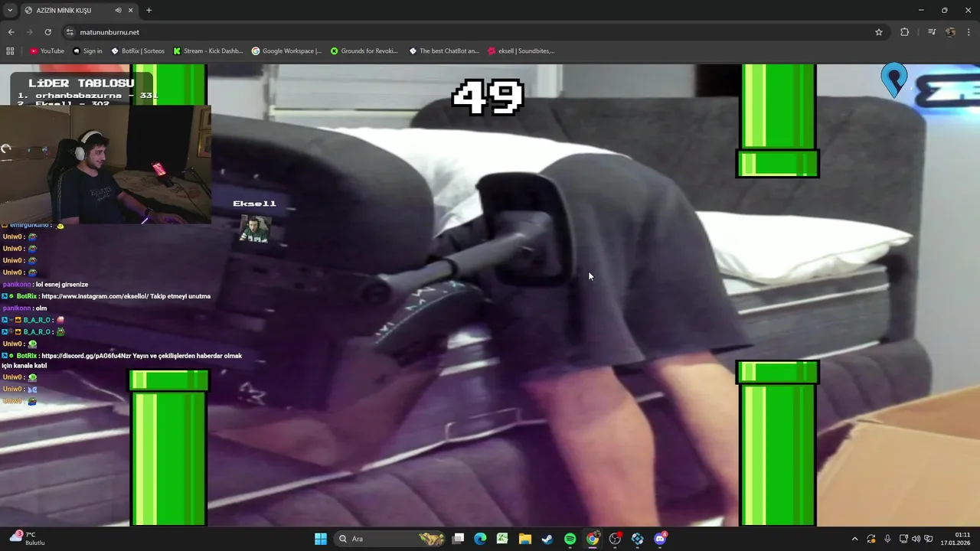
Task: Open the volume speaker tray icon
Action: tap(916, 539)
